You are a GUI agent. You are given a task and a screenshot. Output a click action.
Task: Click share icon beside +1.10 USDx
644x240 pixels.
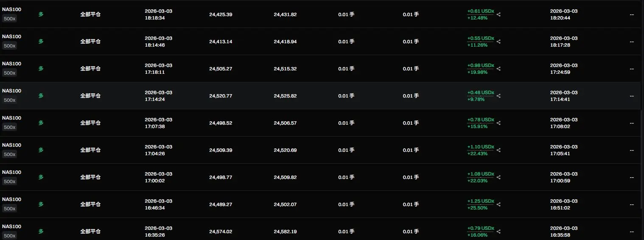tap(498, 150)
